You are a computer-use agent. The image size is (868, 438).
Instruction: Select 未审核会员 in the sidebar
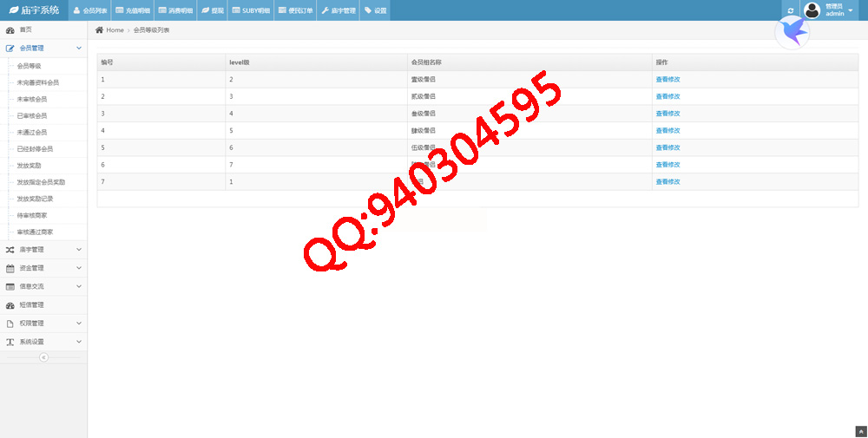pos(31,99)
